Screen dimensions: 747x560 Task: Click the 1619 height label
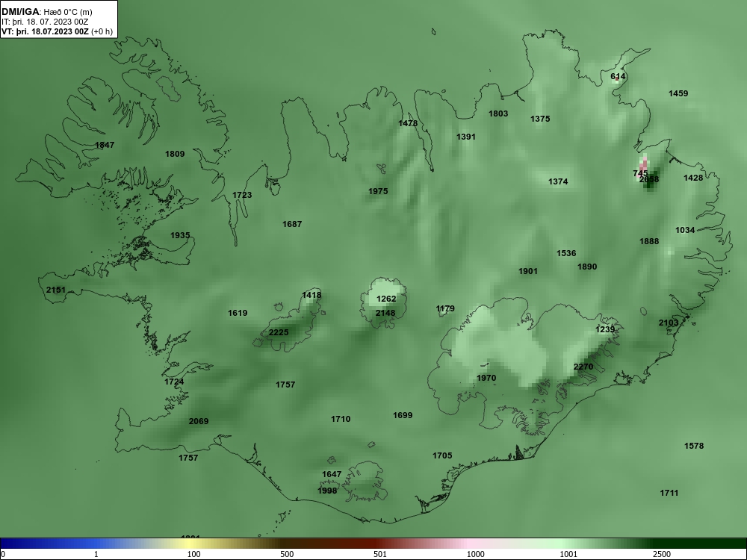tap(238, 314)
